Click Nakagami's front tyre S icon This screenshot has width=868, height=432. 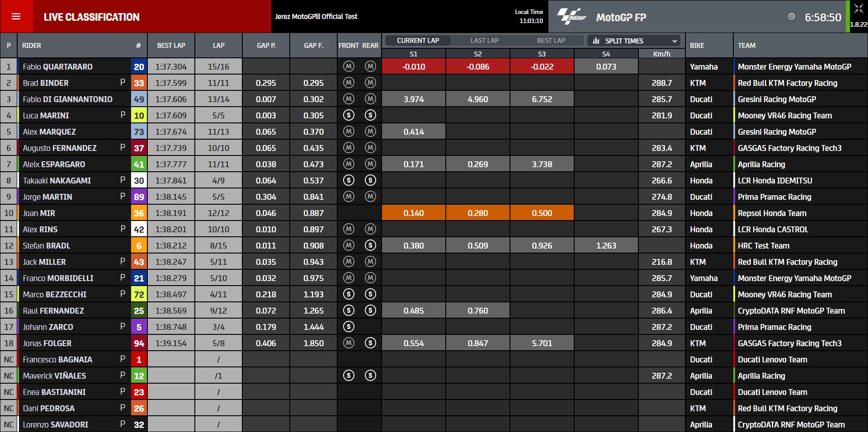349,180
